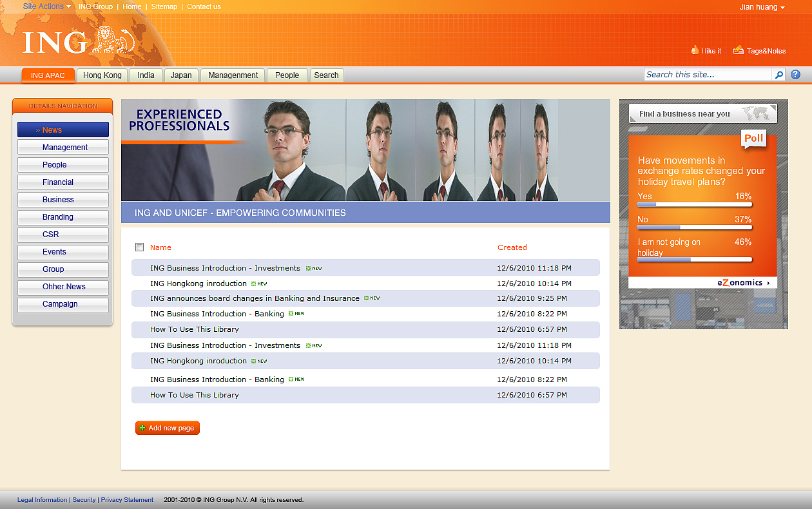Select the India tab
The image size is (812, 509).
pos(146,75)
